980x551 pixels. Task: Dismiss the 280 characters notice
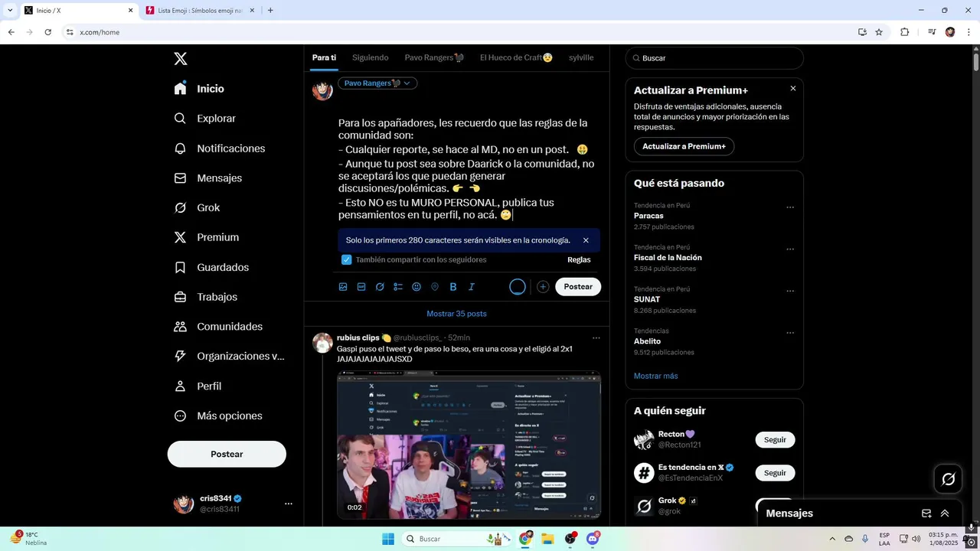pyautogui.click(x=586, y=240)
